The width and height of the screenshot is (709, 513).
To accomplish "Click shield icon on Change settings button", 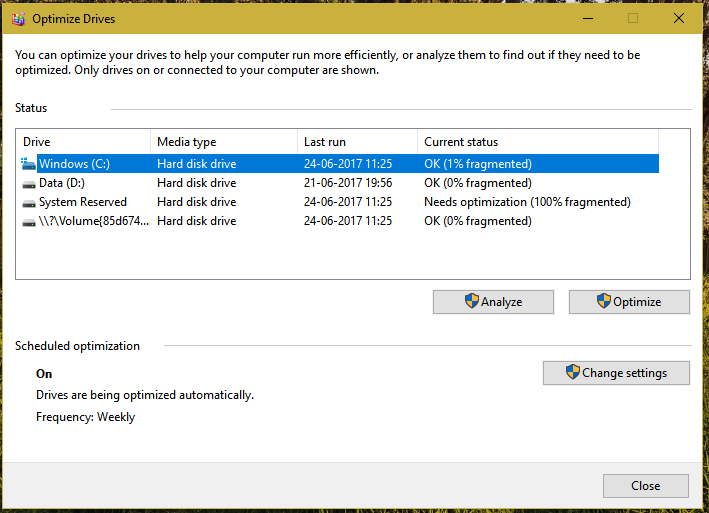I will click(x=572, y=372).
